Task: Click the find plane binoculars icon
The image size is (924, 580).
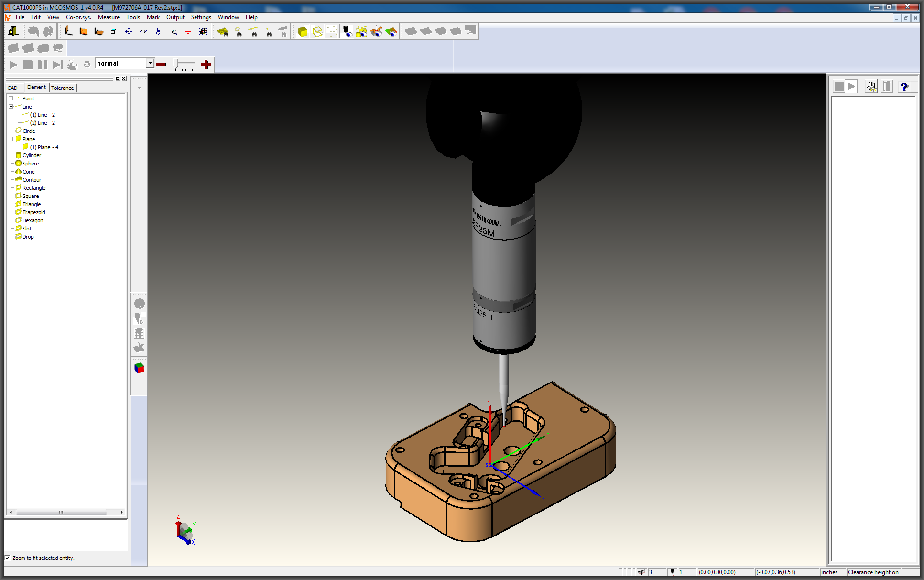Action: click(223, 32)
